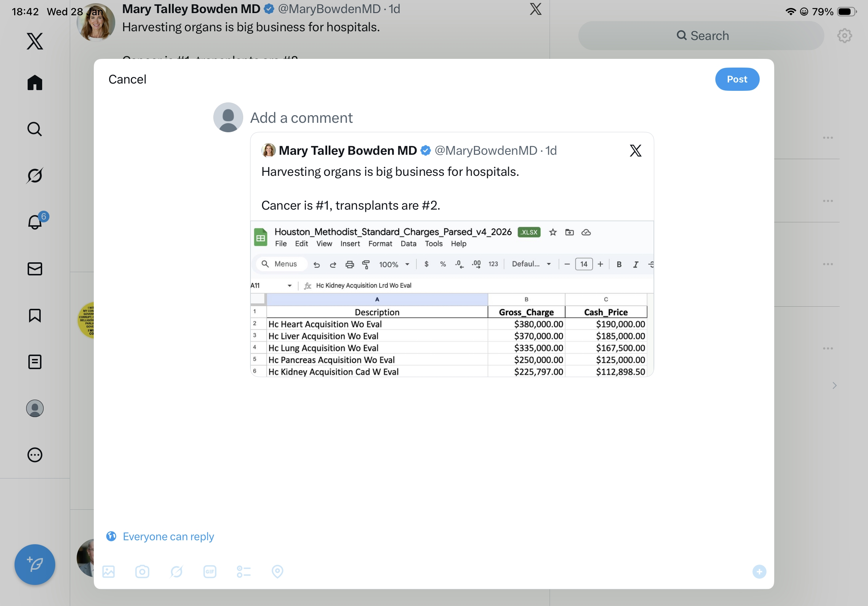868x606 pixels.
Task: Open camera from compose toolbar
Action: pyautogui.click(x=142, y=571)
